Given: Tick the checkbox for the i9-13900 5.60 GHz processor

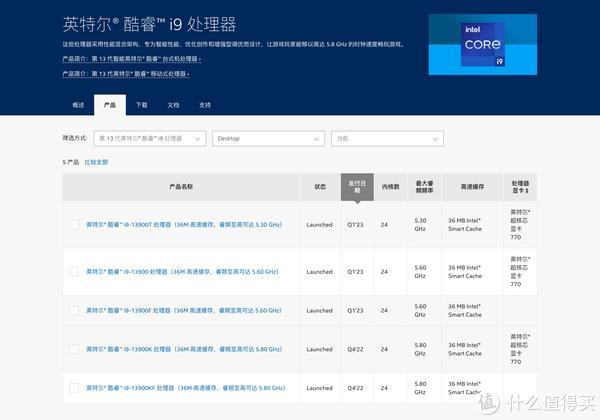Looking at the screenshot, I should tap(74, 272).
